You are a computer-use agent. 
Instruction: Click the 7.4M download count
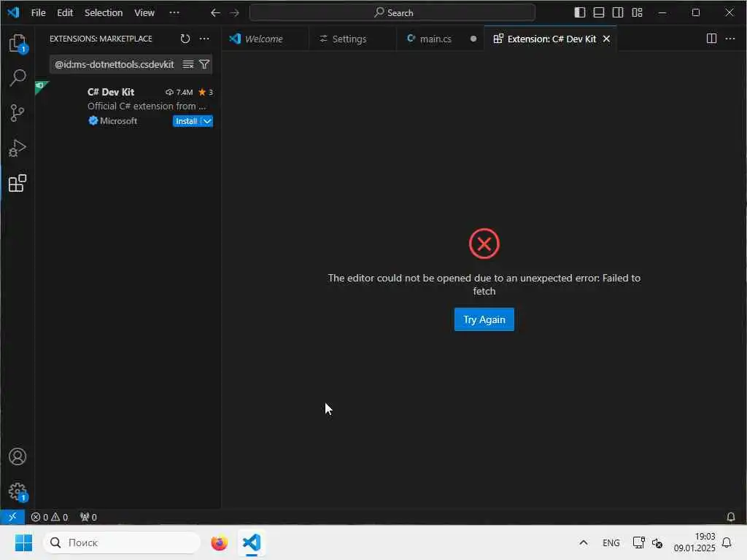(x=179, y=93)
